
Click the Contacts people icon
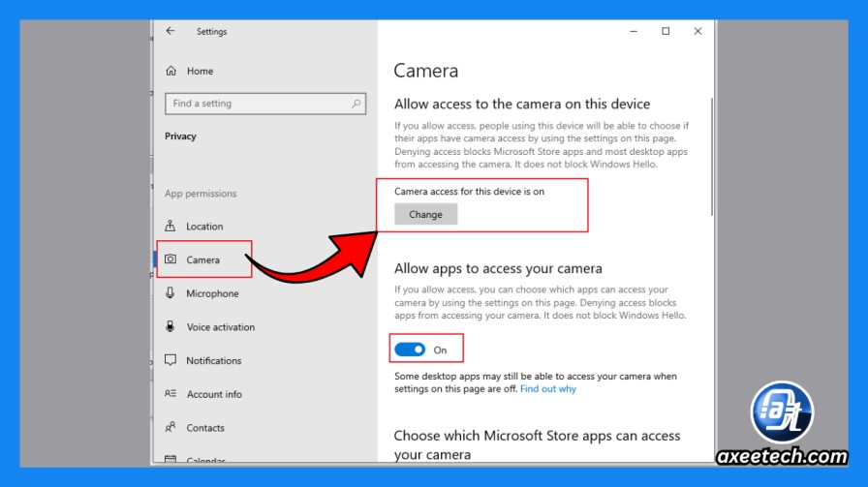tap(170, 427)
